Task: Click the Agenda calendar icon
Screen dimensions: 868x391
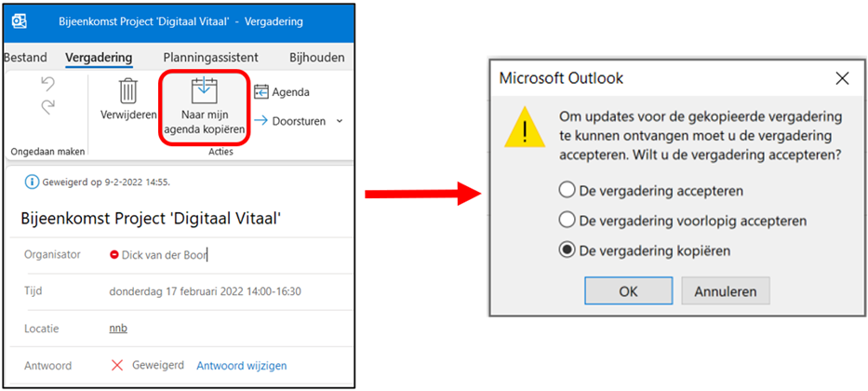Action: [261, 92]
